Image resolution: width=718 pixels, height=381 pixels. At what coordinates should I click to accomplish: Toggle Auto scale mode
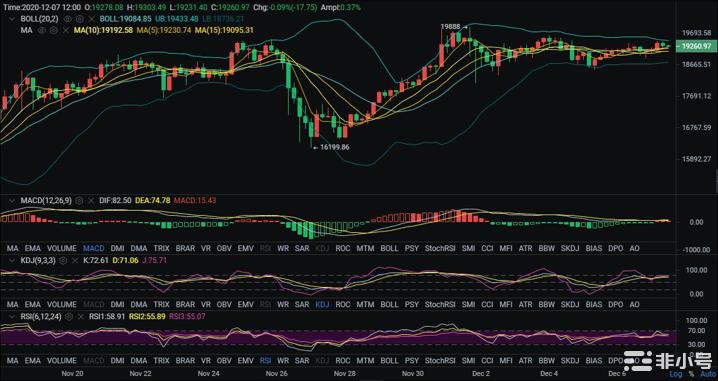coord(709,374)
